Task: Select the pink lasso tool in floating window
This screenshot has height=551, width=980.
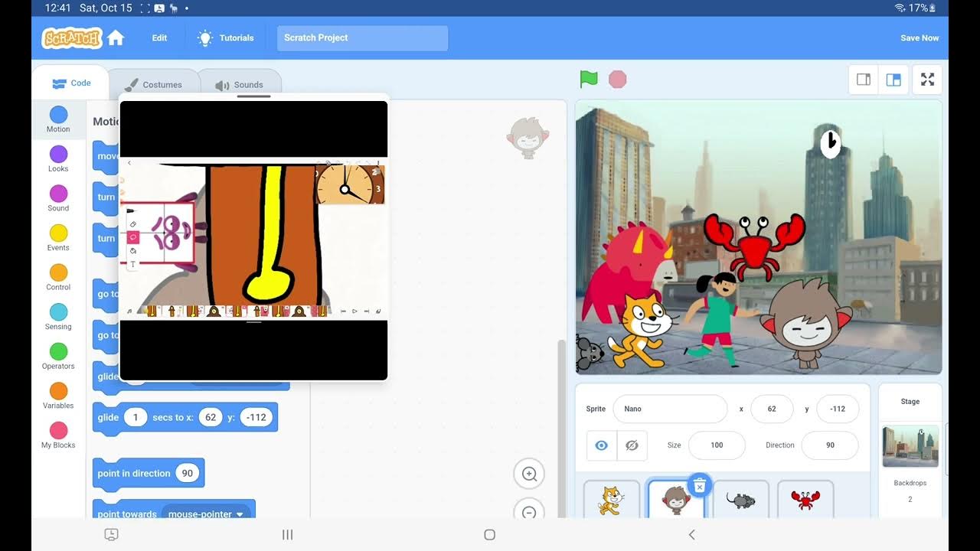Action: pos(132,238)
